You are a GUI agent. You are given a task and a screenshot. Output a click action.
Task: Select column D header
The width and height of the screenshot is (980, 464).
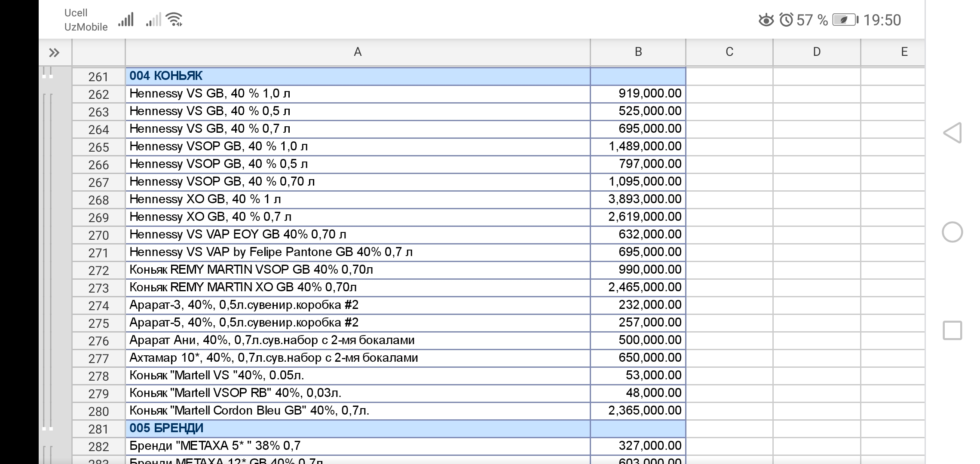(x=816, y=52)
